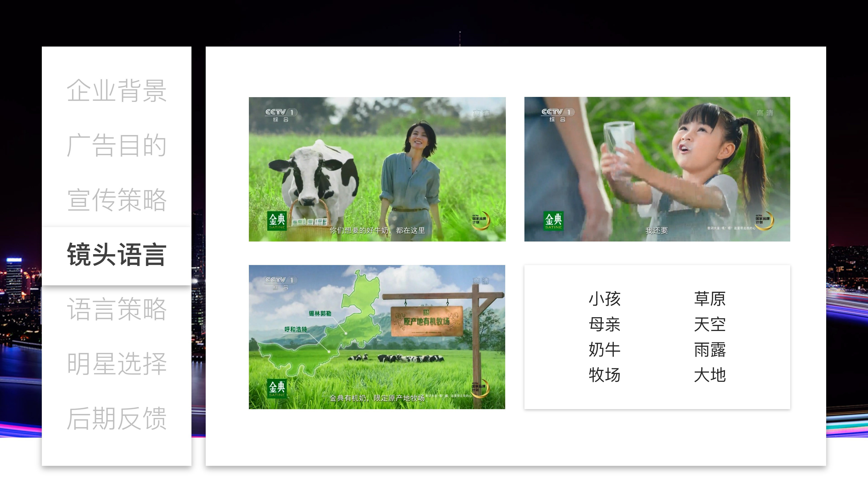This screenshot has width=868, height=488.
Task: Select 后期反馈 in sidebar
Action: point(117,419)
